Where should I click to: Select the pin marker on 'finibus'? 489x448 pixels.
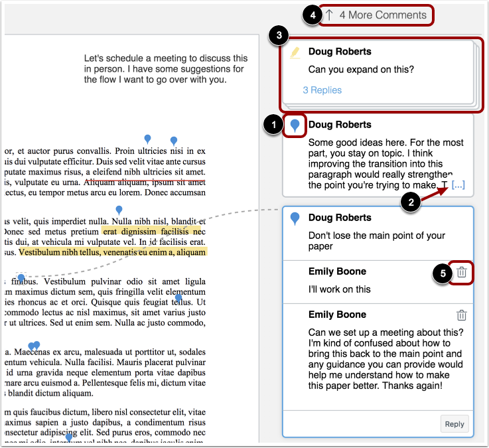pos(21,279)
